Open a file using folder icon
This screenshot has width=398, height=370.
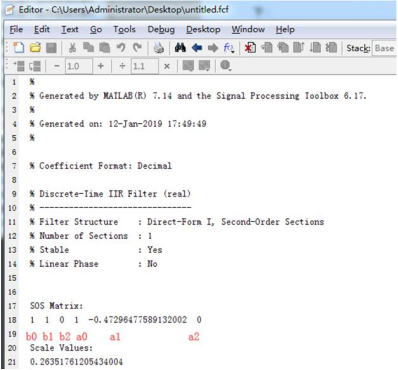35,48
